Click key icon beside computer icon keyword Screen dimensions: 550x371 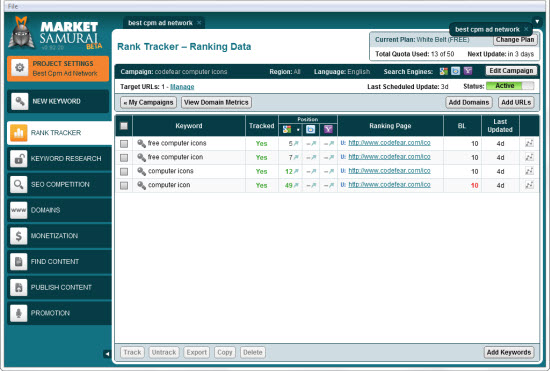tap(141, 185)
